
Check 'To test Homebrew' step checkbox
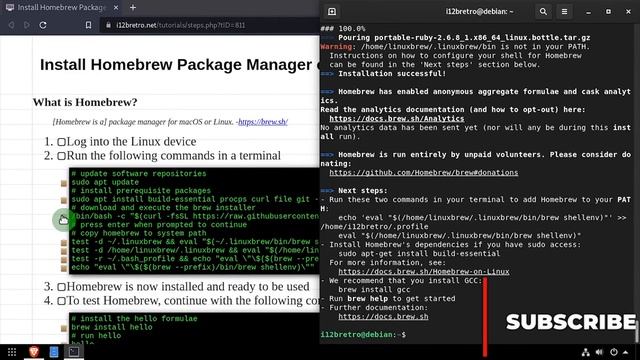point(61,301)
